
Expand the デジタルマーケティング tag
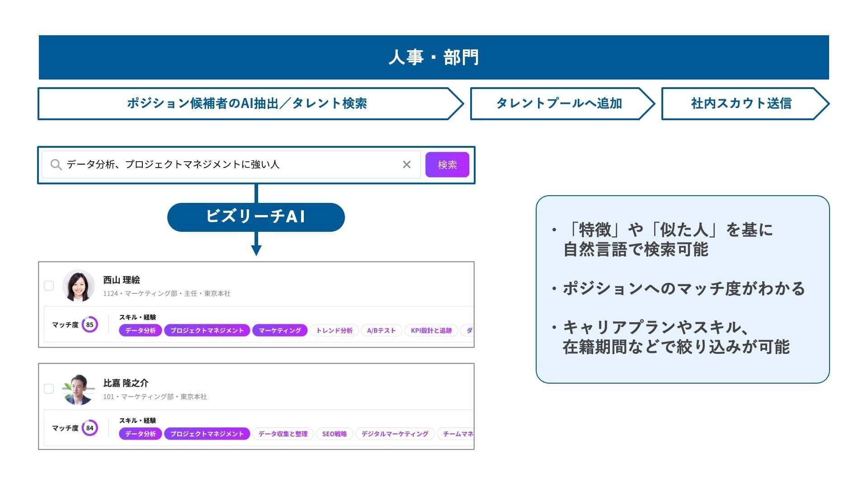click(x=394, y=434)
